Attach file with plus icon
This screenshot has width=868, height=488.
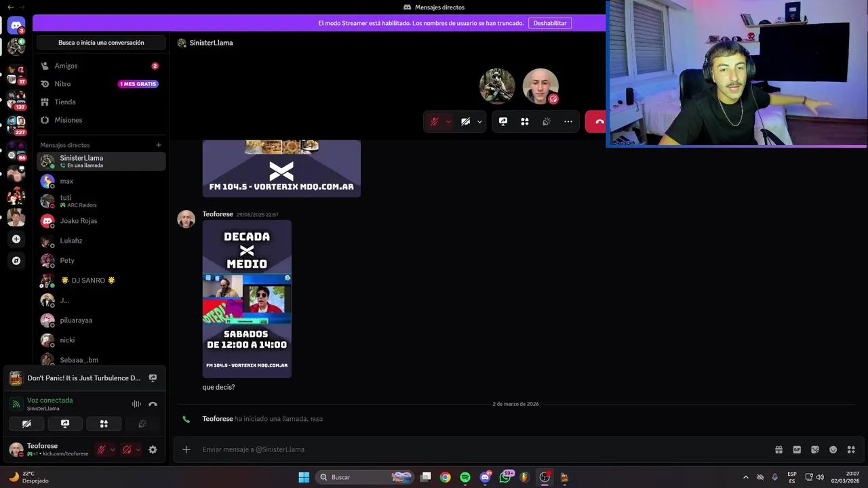(186, 449)
